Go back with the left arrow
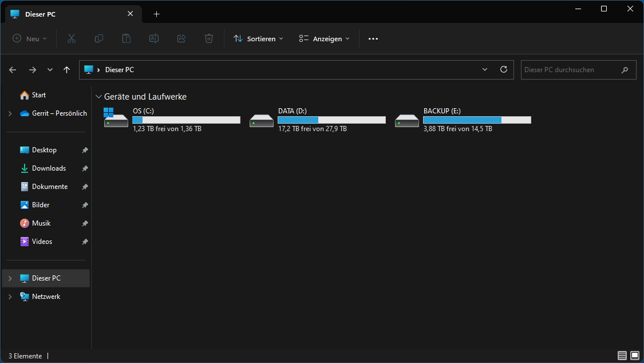Viewport: 644px width, 363px height. coord(13,70)
